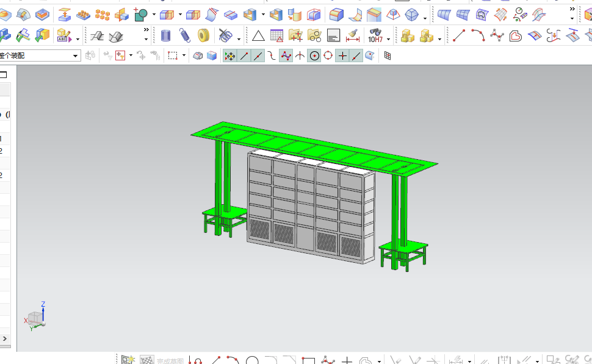The image size is (592, 364).
Task: Open the dropdown arrow beside Trim Body
Action: [x=180, y=15]
